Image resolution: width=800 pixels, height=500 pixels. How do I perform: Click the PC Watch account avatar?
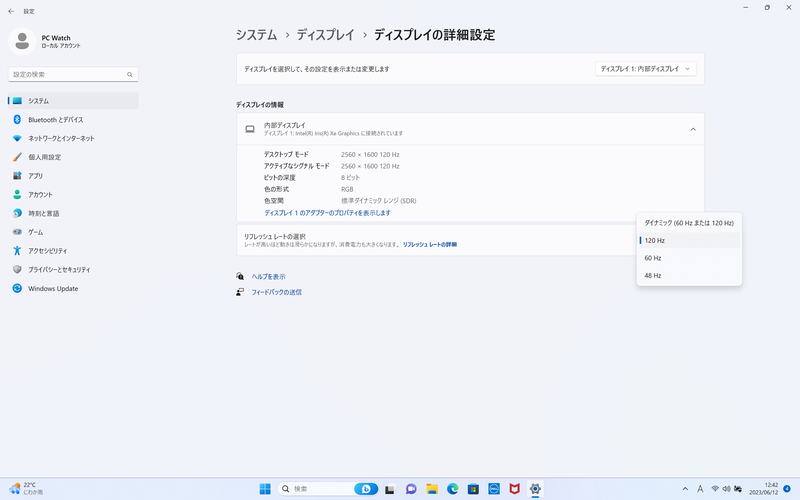(22, 41)
